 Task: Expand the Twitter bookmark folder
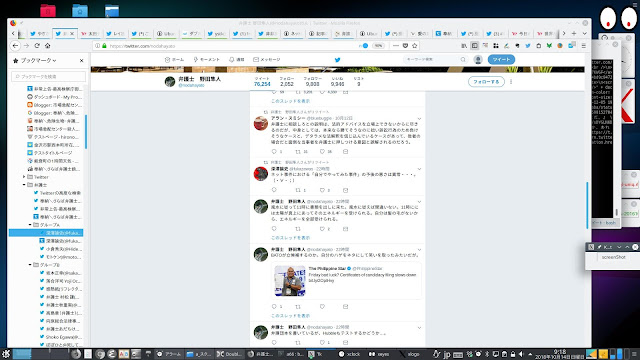24,177
